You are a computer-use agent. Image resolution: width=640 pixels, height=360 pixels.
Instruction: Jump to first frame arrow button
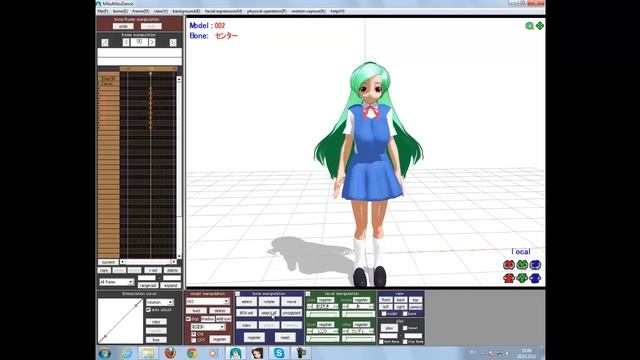click(x=105, y=42)
